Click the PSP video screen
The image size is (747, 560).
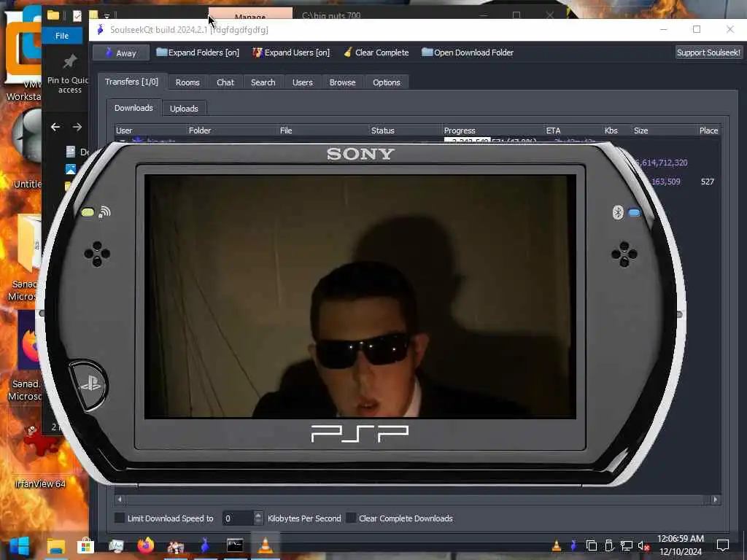click(x=360, y=297)
